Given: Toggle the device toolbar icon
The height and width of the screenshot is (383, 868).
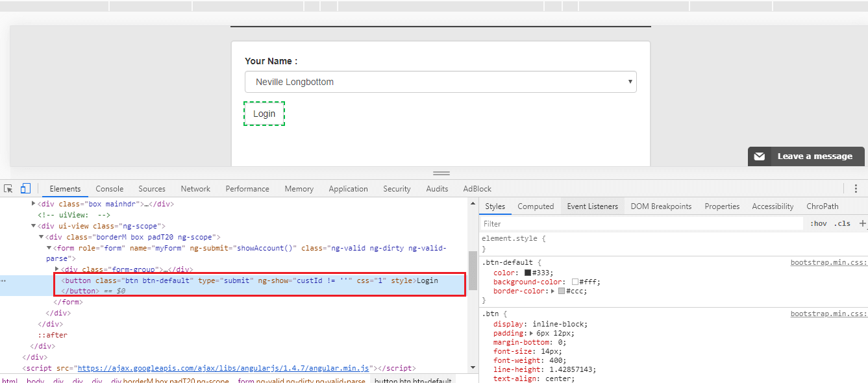Looking at the screenshot, I should pyautogui.click(x=25, y=189).
